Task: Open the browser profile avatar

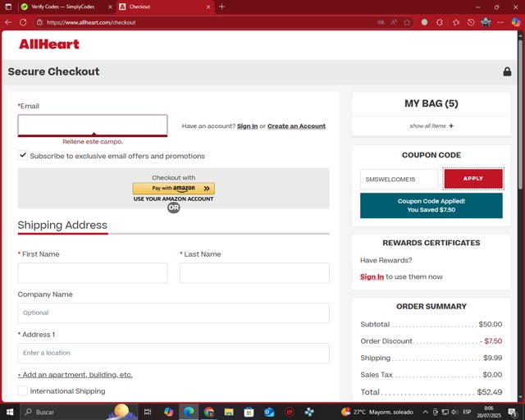Action: click(486, 22)
